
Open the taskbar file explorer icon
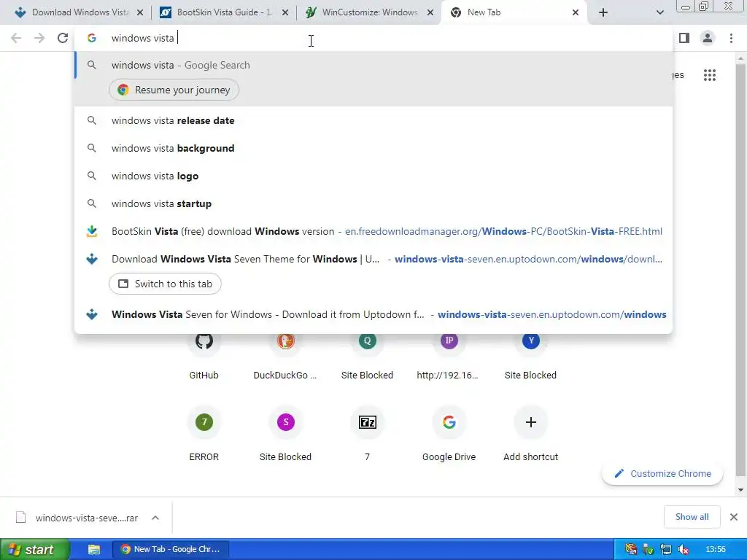(94, 550)
